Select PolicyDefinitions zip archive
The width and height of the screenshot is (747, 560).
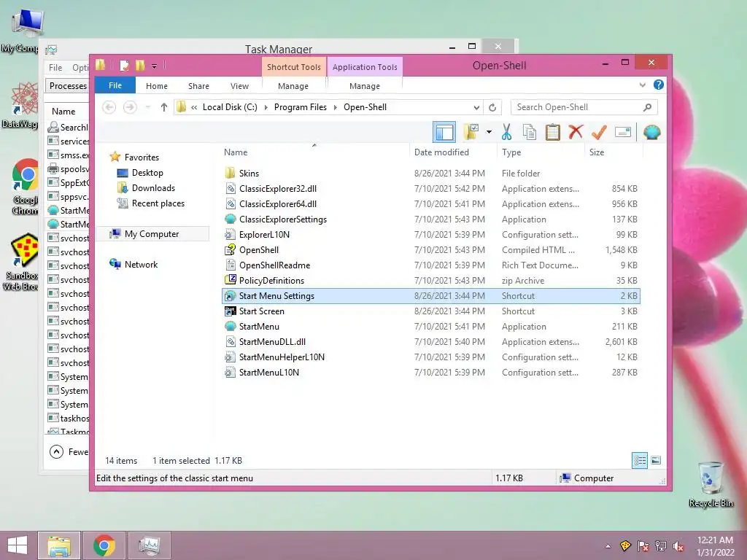(431, 281)
